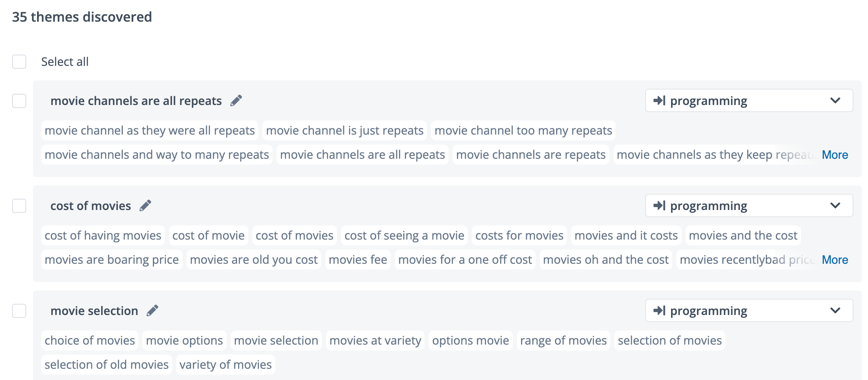Screen dimensions: 868x380
Task: Click 'More' on the movie channels repeats row
Action: (835, 154)
